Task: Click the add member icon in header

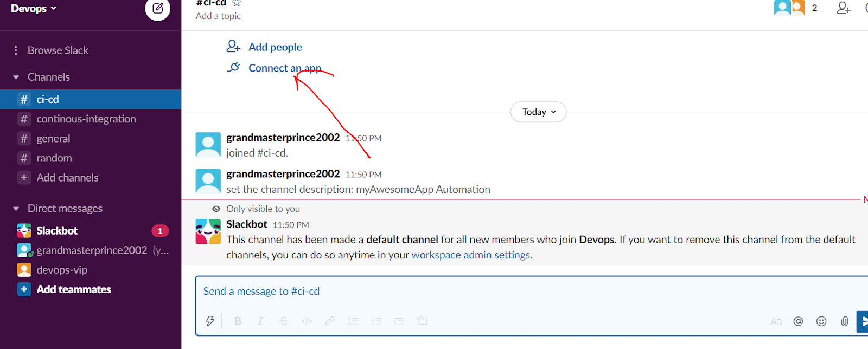Action: click(844, 8)
